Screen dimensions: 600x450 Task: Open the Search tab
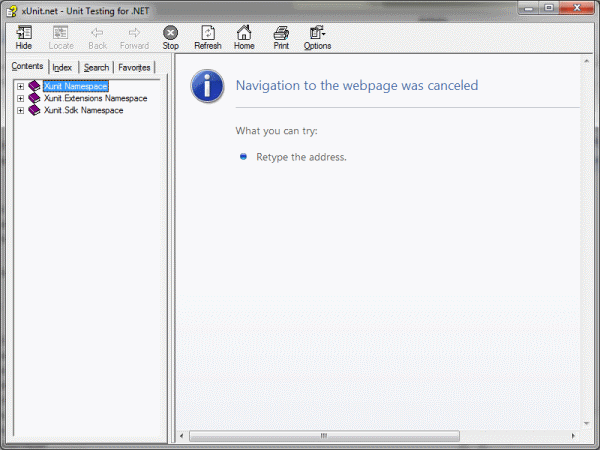(x=96, y=67)
